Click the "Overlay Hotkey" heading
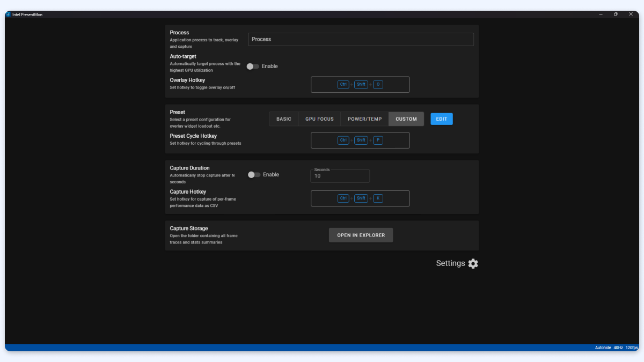This screenshot has height=362, width=644. tap(187, 80)
